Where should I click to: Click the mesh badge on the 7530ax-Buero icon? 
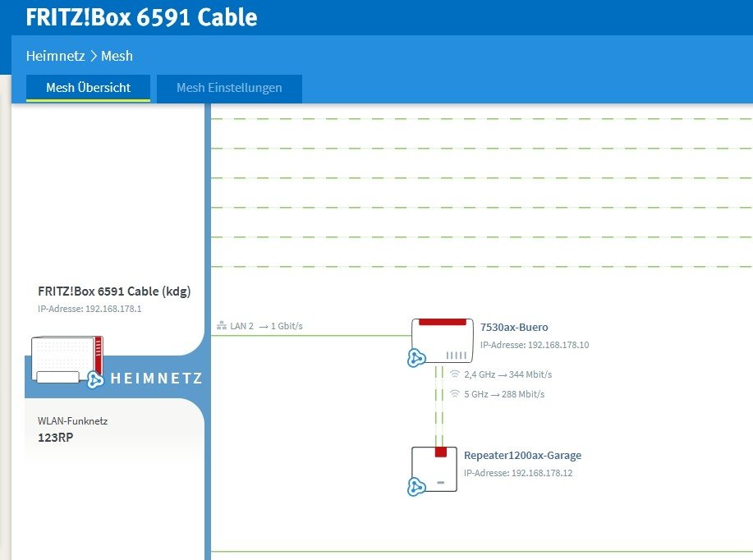click(416, 358)
